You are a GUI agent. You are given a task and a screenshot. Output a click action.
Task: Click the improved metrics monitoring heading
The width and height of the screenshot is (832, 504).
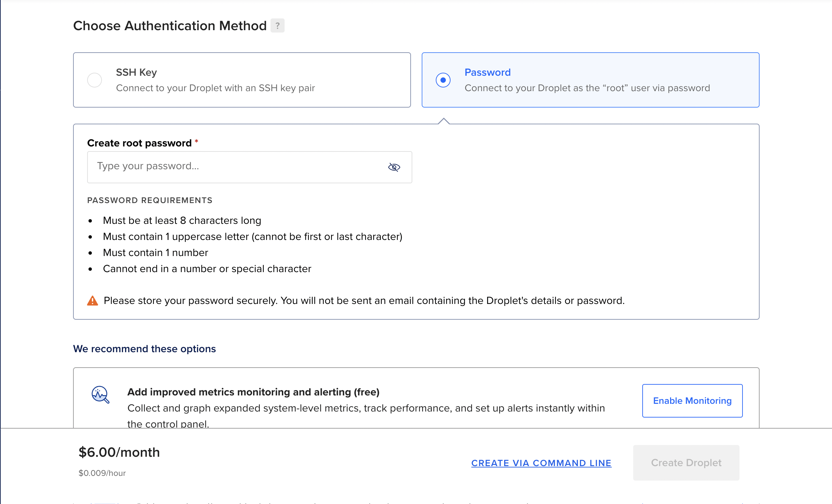coord(253,392)
